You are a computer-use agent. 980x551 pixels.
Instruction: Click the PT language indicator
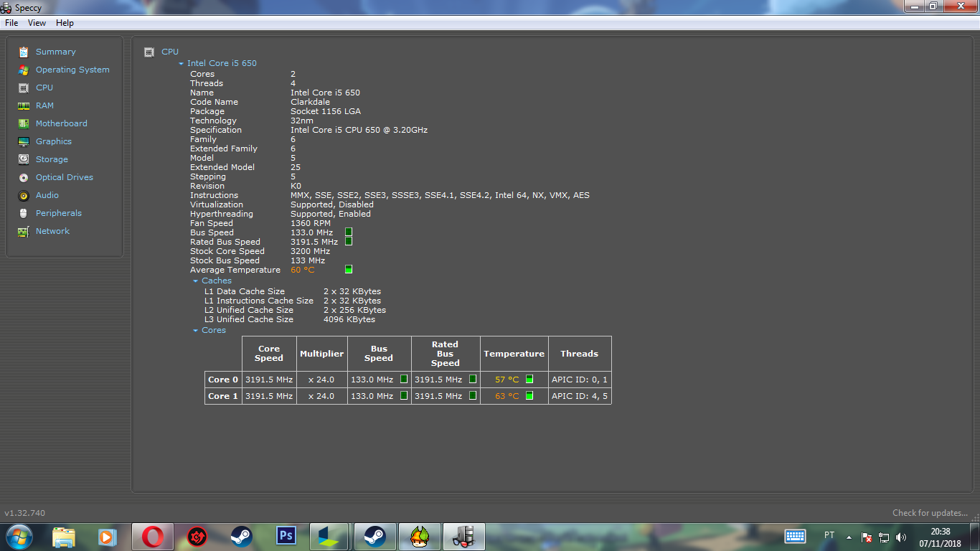[x=829, y=535]
